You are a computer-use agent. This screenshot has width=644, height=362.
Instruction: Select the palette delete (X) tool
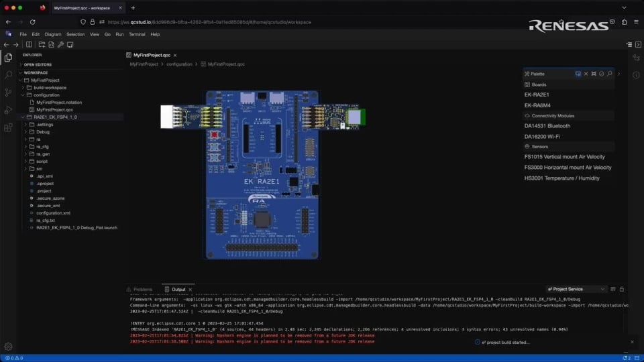pos(586,74)
